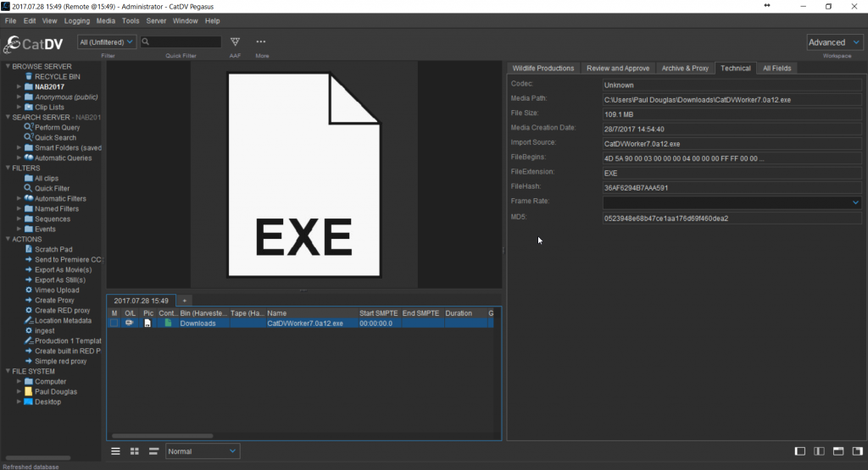
Task: Open Location Metadata action
Action: 63,321
